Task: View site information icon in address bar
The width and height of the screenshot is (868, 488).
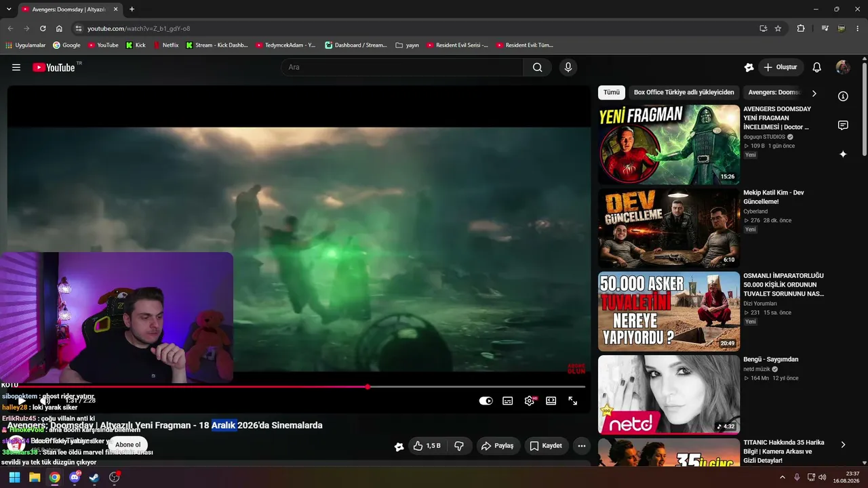Action: (78, 28)
